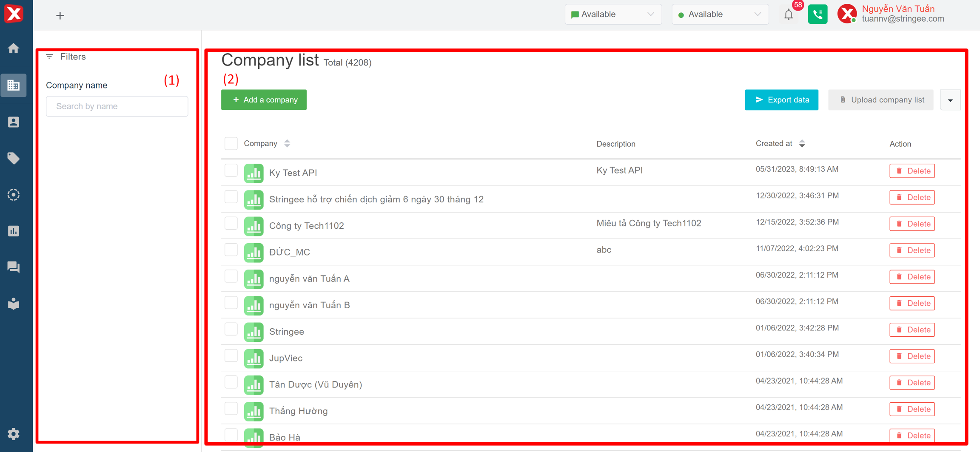
Task: Open the Contacts icon in sidebar
Action: [14, 122]
